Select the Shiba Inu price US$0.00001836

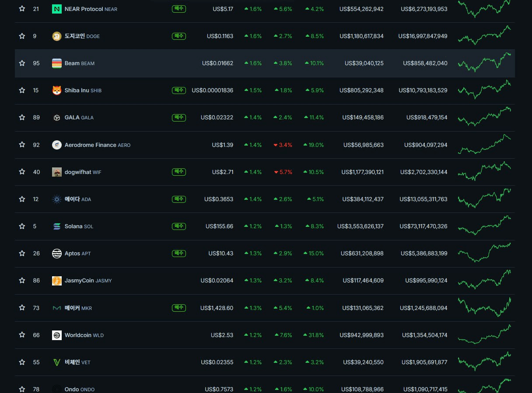pos(213,90)
